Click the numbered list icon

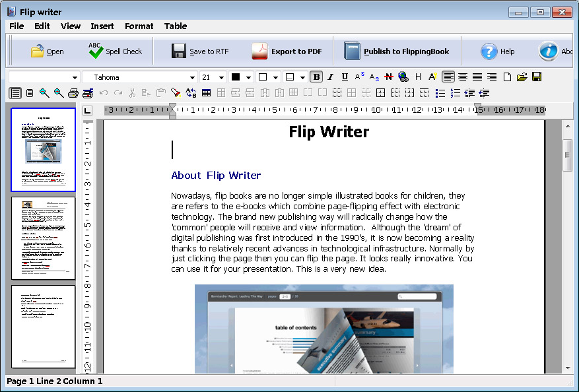(455, 93)
